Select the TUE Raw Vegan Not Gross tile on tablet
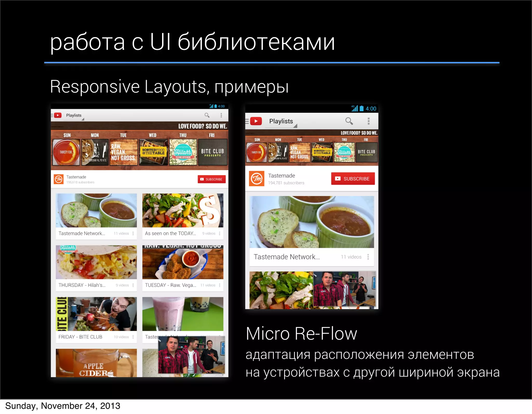 coord(124,152)
